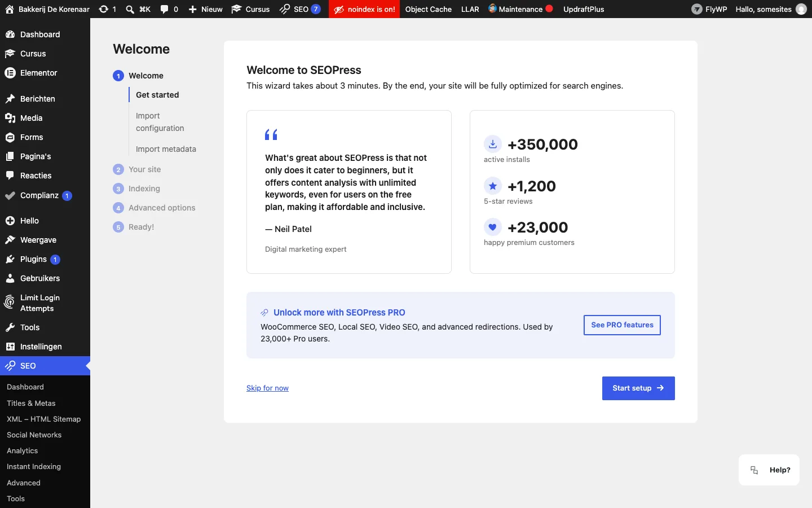Screen dimensions: 812x508
Task: Click the Elementor icon in sidebar
Action: (x=10, y=73)
